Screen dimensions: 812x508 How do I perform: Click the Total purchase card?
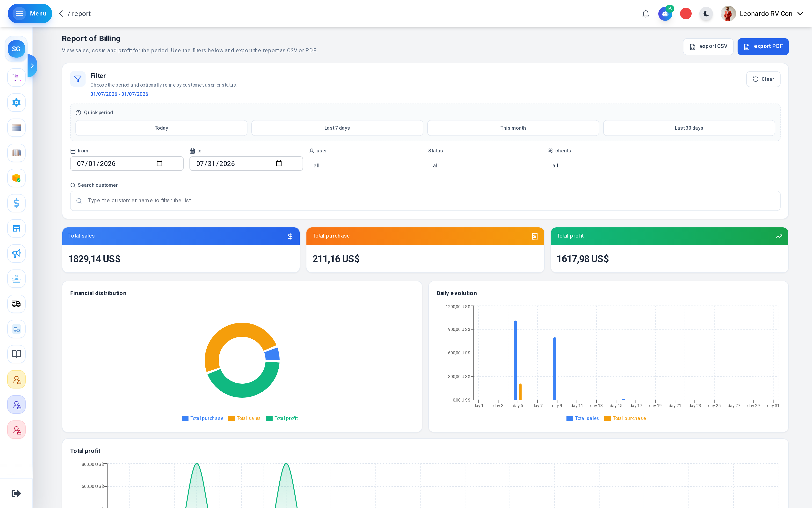click(x=425, y=250)
